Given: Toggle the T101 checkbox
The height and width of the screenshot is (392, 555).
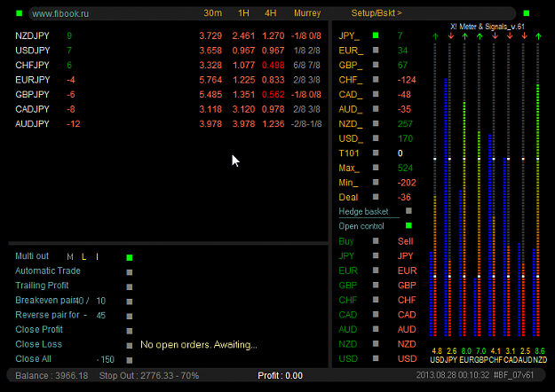Looking at the screenshot, I should click(376, 153).
